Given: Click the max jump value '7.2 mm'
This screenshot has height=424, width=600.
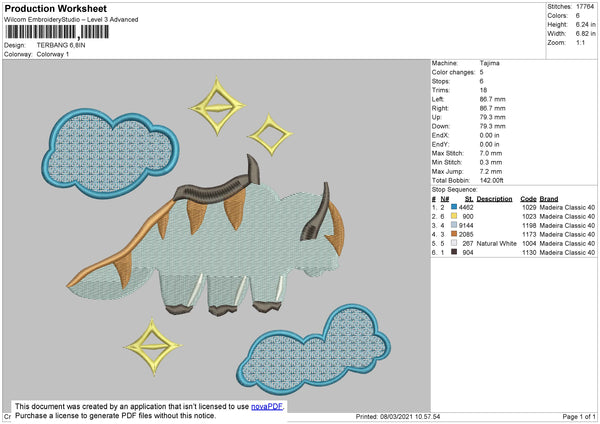Looking at the screenshot, I should 491,171.
